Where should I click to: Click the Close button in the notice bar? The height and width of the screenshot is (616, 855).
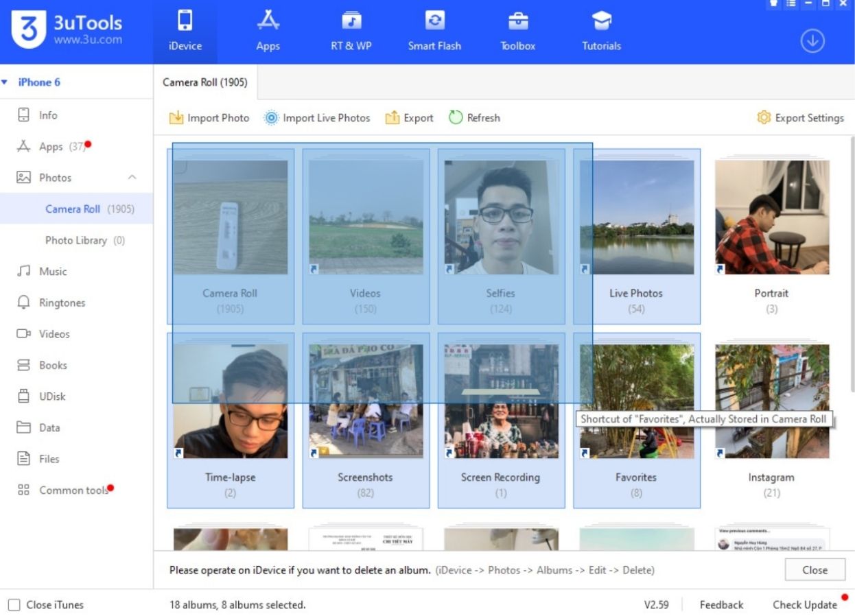(815, 570)
